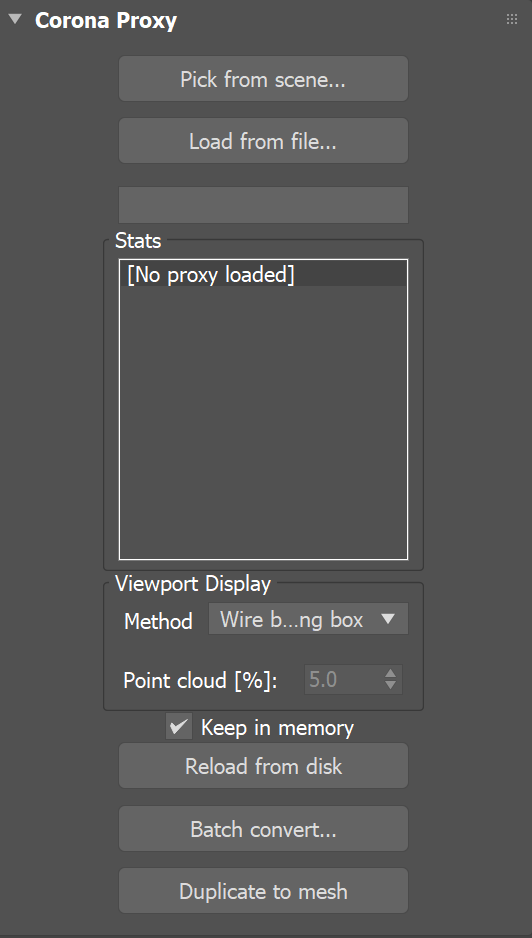Click the Method label in Viewport Display
The image size is (532, 938).
pyautogui.click(x=158, y=621)
